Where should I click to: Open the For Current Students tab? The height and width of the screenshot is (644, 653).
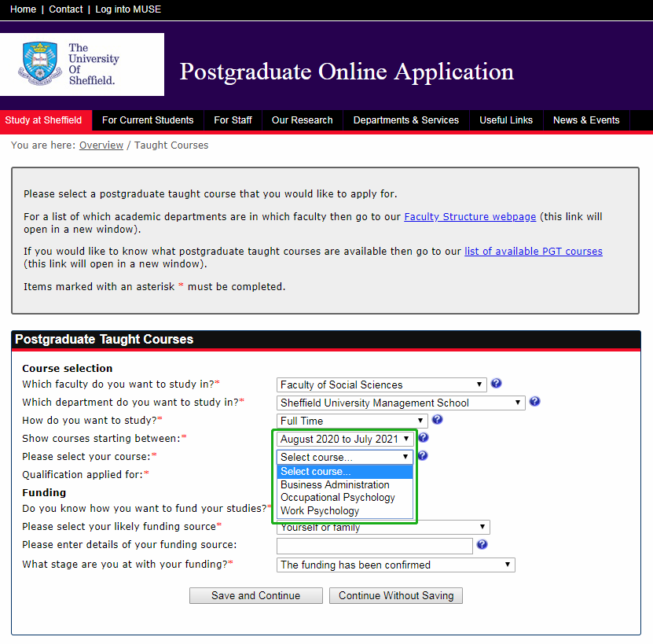(x=148, y=120)
